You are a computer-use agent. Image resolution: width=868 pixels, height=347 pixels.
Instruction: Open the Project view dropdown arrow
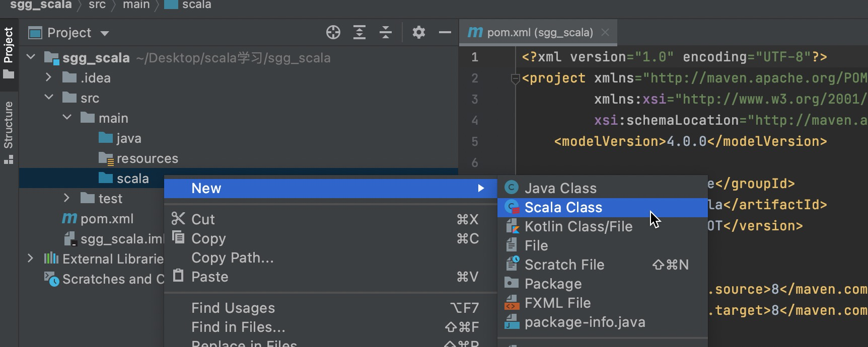tap(105, 34)
